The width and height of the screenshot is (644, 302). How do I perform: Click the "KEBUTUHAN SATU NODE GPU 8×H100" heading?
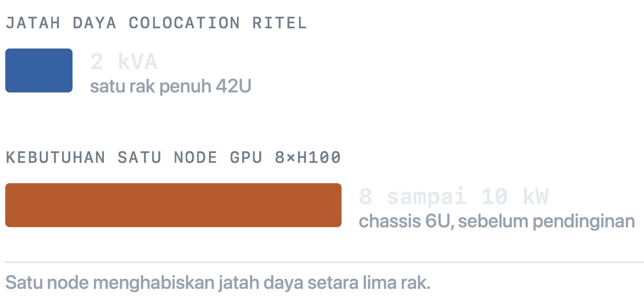pos(173,157)
